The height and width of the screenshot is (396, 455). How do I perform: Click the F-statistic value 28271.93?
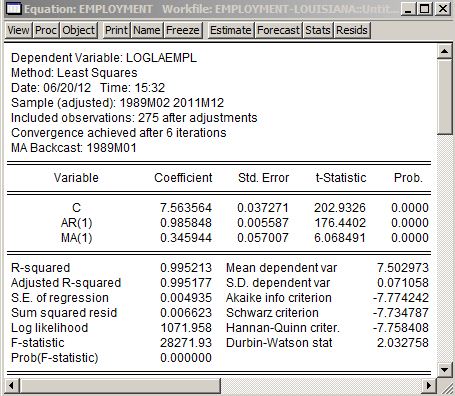coord(186,343)
